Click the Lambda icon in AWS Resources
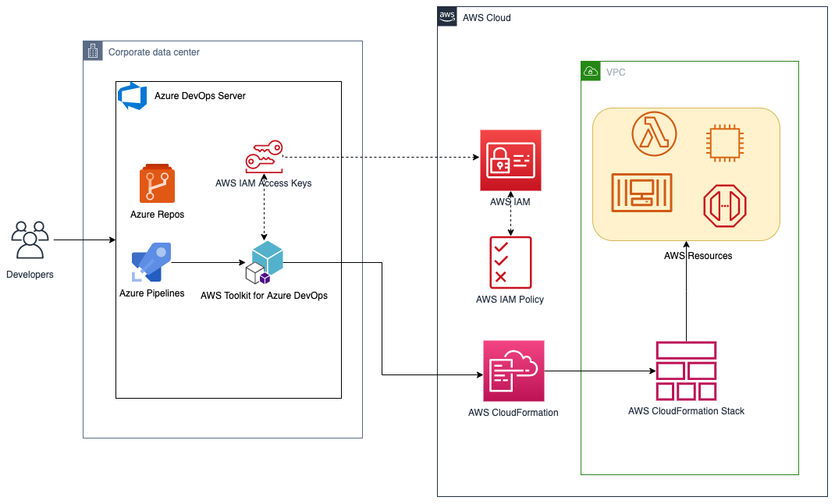 click(x=655, y=133)
